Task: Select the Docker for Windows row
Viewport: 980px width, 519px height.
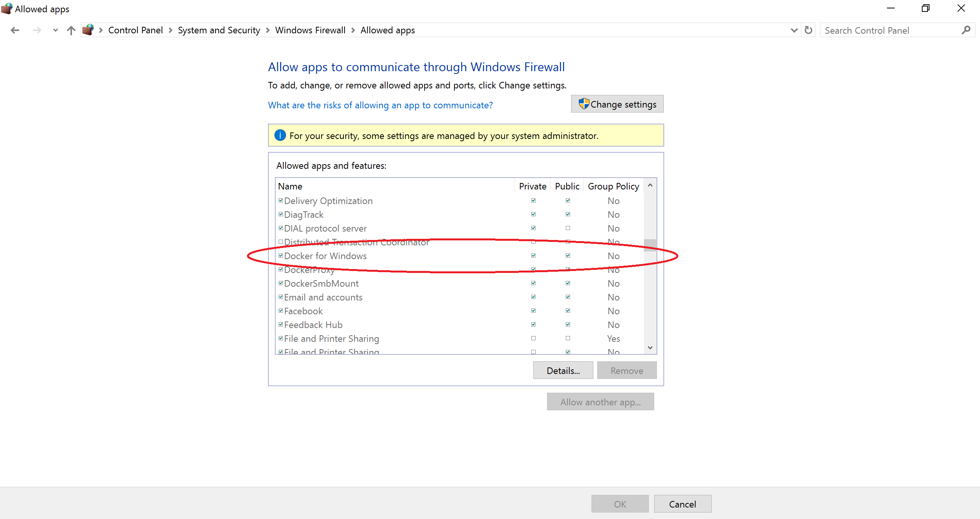Action: coord(459,256)
